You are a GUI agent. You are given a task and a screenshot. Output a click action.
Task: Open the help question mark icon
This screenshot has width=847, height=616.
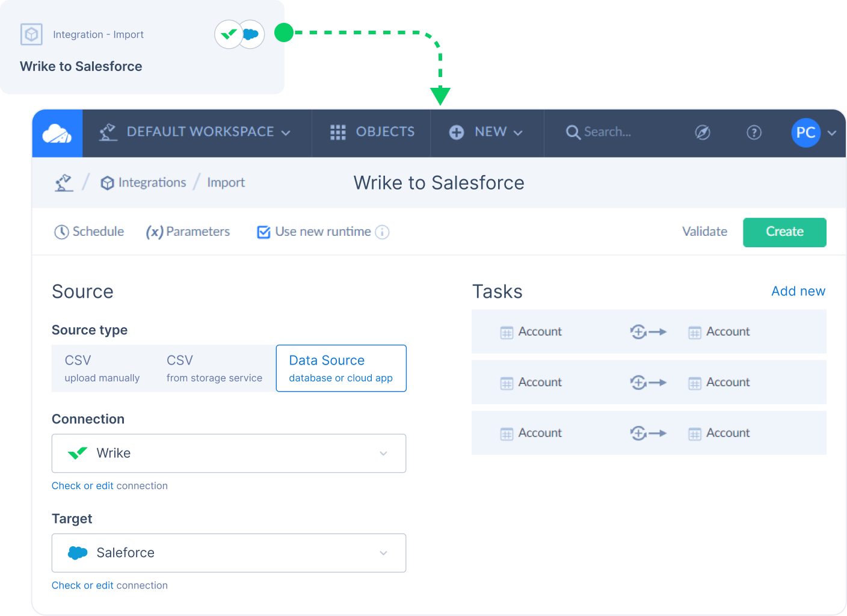click(754, 132)
